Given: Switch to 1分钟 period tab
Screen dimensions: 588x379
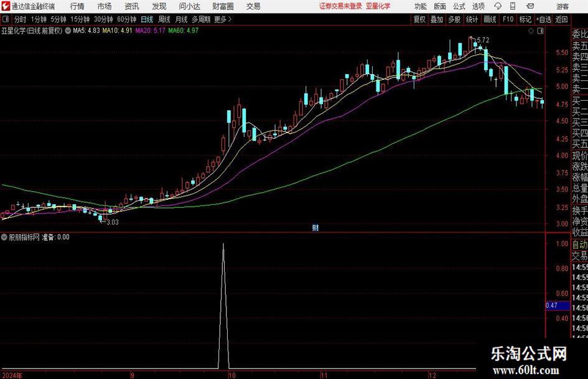Looking at the screenshot, I should [39, 19].
